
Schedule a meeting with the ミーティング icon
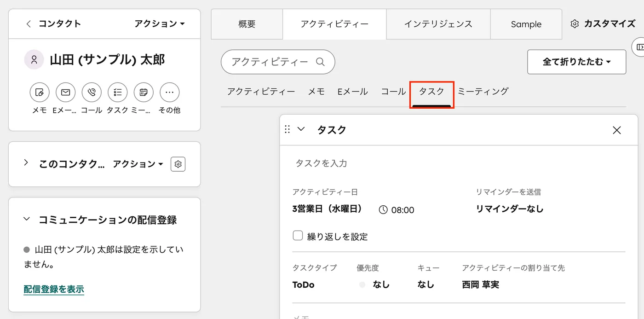point(143,93)
